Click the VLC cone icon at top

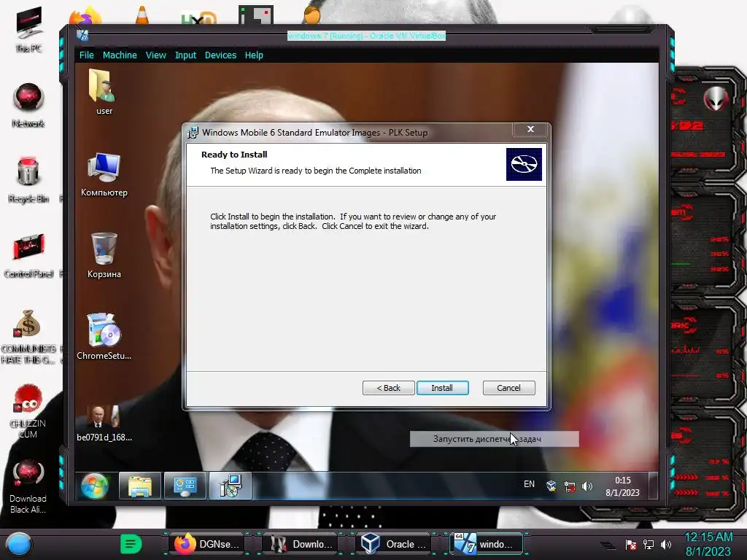click(x=142, y=15)
